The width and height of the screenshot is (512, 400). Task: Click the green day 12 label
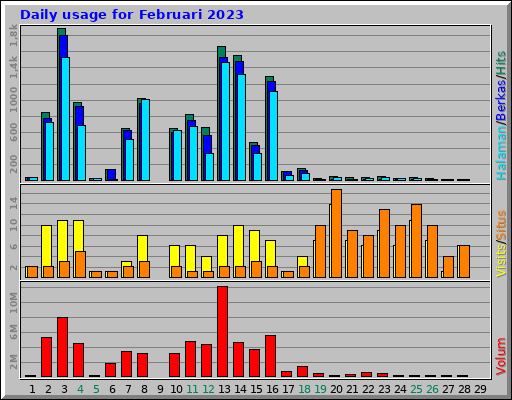click(208, 389)
